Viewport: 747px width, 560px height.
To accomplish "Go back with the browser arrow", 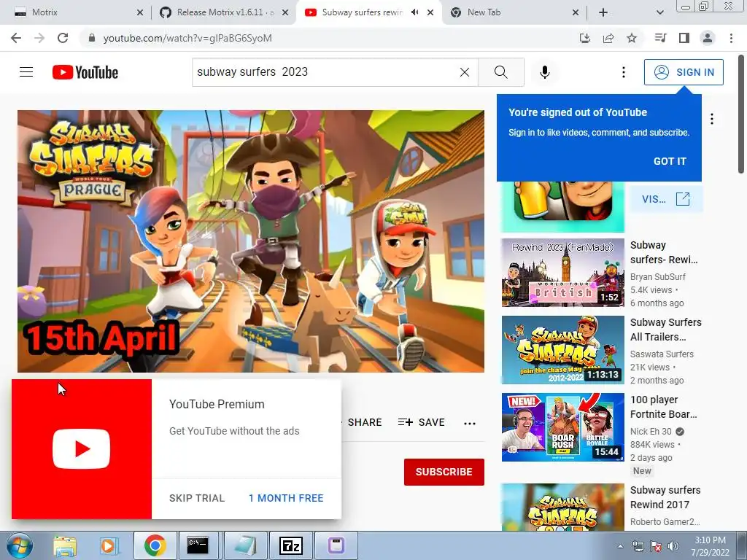I will coord(16,38).
